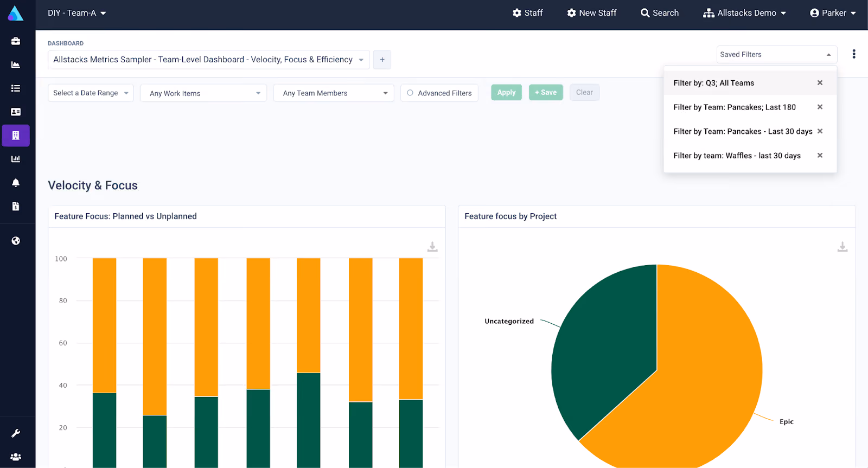
Task: Remove the 'Pancakes - Last 30 days' saved filter
Action: (x=820, y=131)
